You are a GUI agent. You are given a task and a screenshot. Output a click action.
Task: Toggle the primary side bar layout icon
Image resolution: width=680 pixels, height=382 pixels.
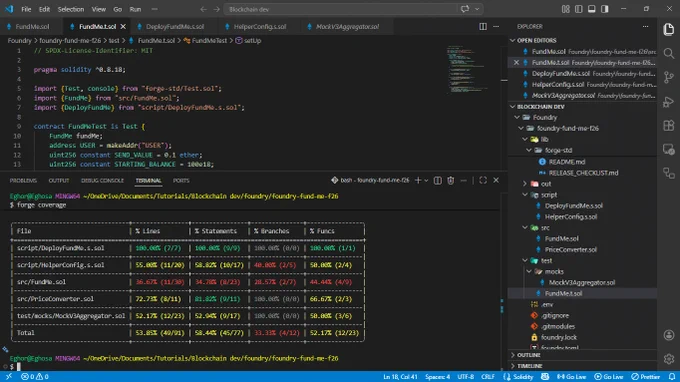tap(579, 9)
